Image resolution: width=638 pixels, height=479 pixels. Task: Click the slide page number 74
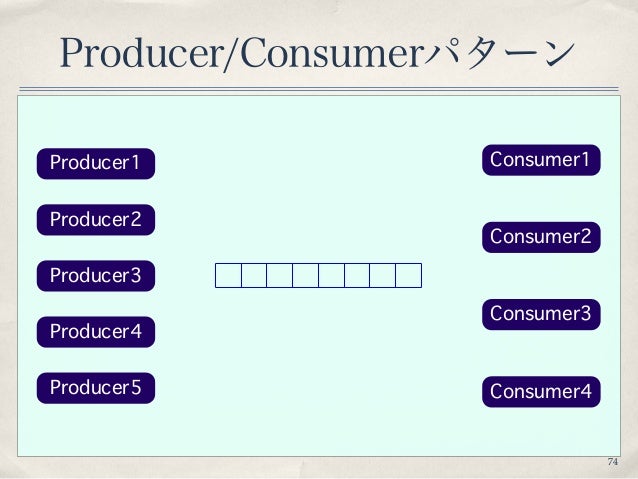(613, 462)
